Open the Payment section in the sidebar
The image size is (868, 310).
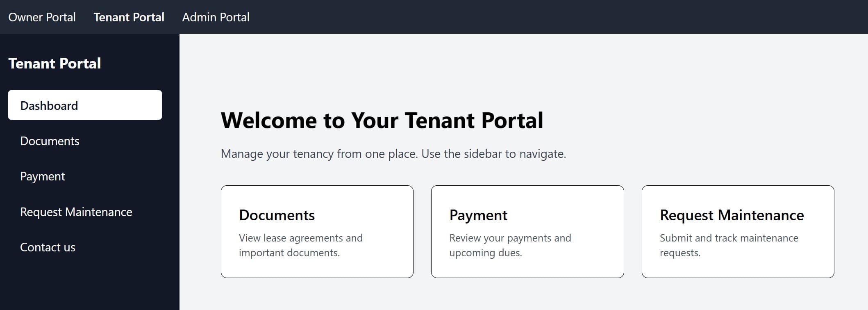click(x=43, y=176)
